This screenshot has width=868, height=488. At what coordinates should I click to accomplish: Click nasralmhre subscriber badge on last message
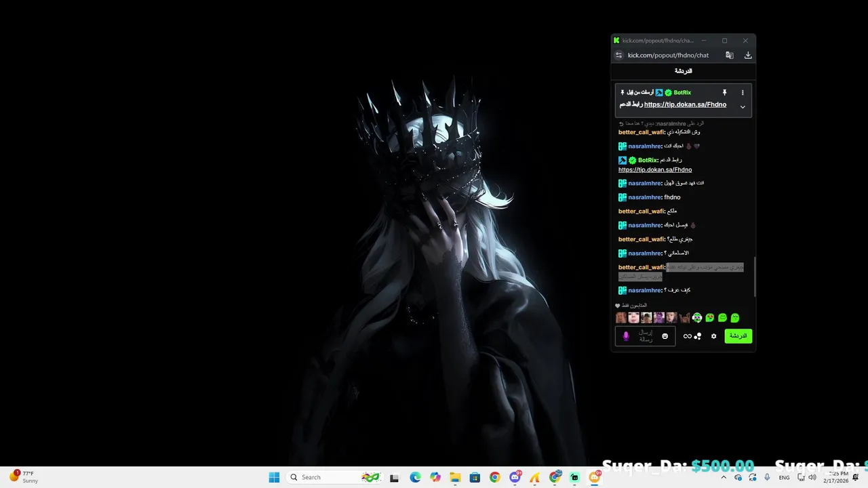(x=622, y=290)
